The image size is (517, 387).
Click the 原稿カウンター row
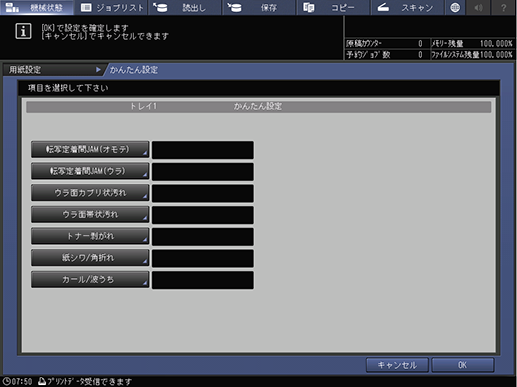(387, 43)
